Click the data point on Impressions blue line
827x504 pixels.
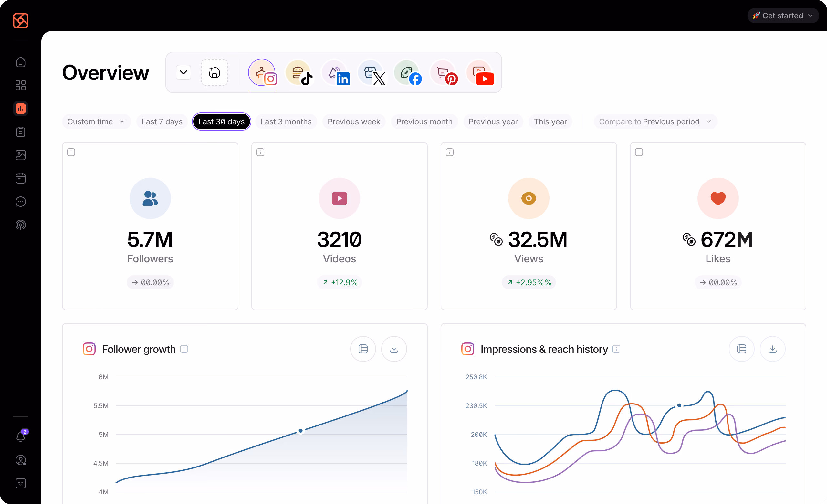pyautogui.click(x=679, y=405)
